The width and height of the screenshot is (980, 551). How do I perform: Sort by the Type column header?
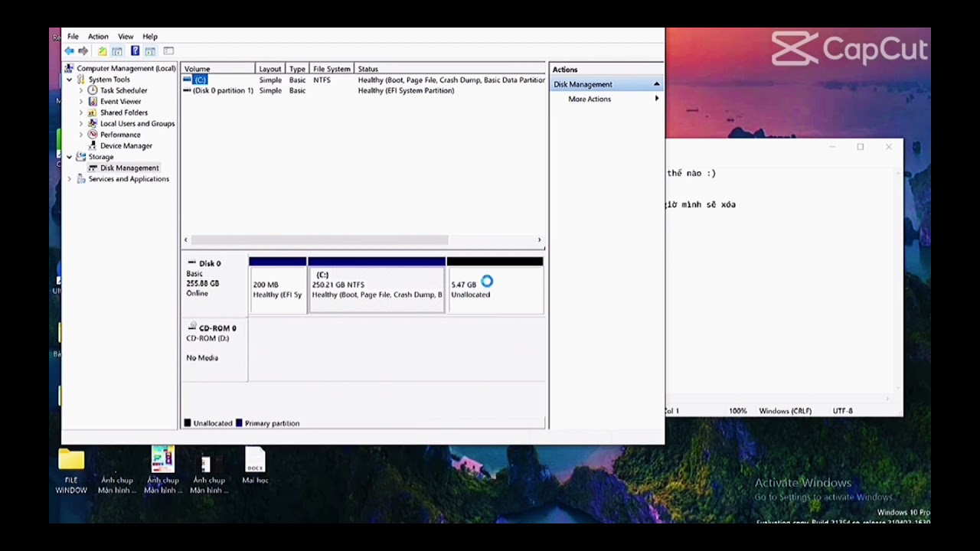pos(298,69)
